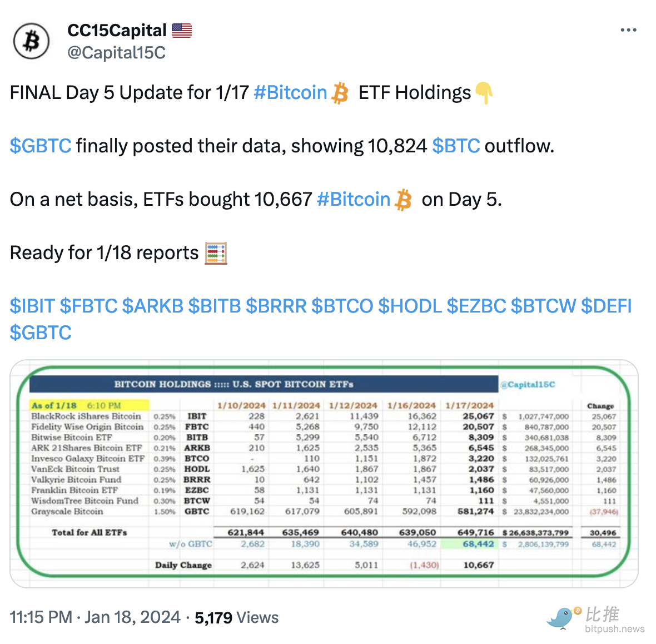The width and height of the screenshot is (656, 644).
Task: Click the 5,179 Views count
Action: [x=236, y=617]
